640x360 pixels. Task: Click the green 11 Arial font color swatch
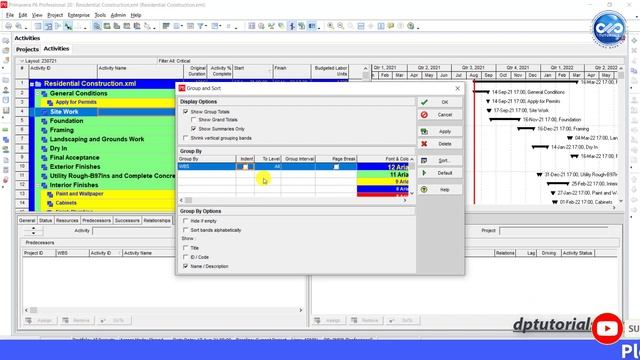(382, 174)
